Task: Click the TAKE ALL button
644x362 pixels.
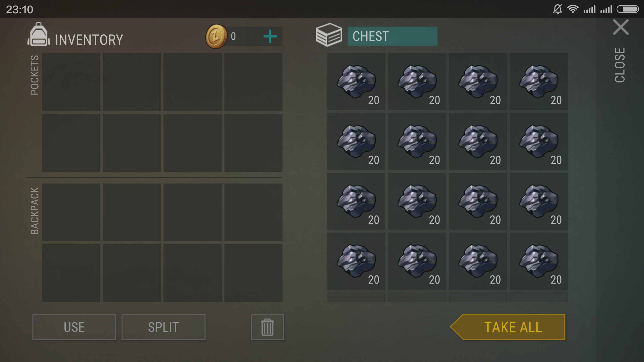Action: click(508, 327)
